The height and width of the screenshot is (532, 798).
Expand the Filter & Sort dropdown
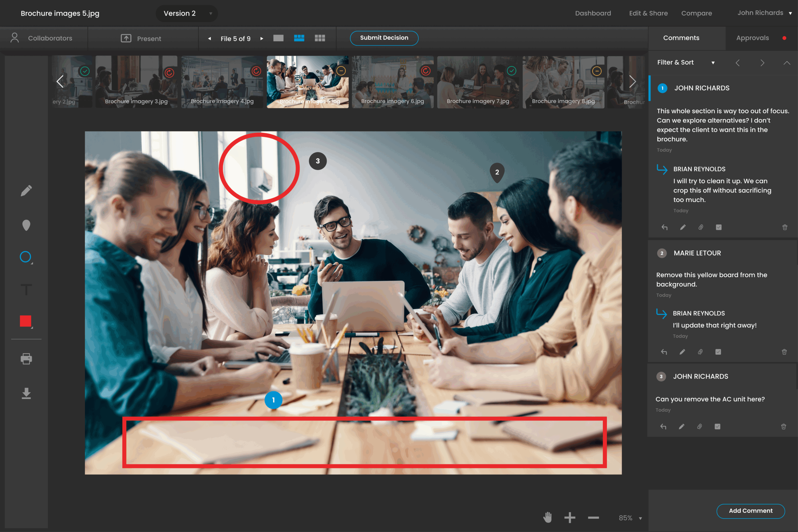[685, 62]
